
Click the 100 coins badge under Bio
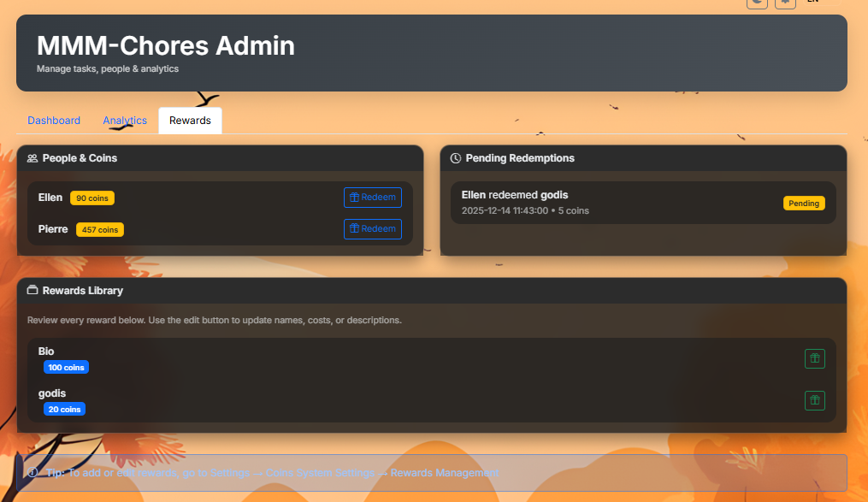pos(67,368)
